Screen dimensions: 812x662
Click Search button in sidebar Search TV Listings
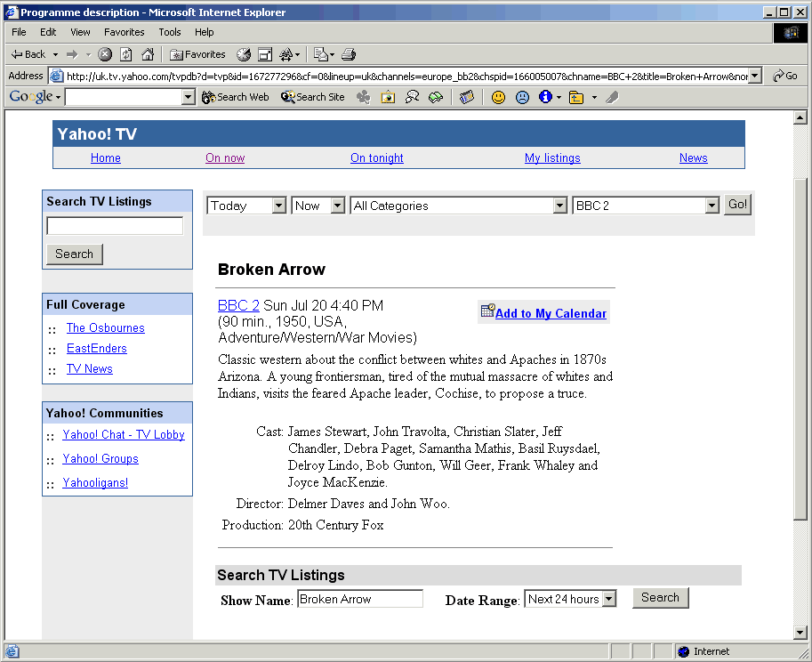[x=75, y=254]
